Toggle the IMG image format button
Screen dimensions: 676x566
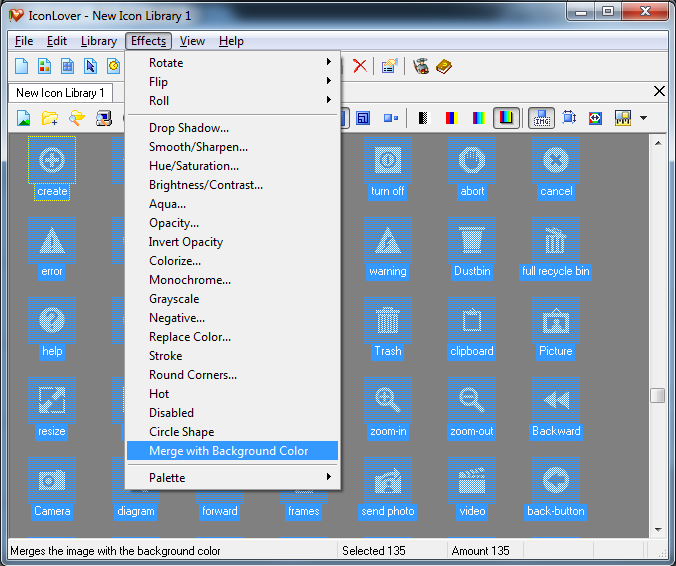point(541,118)
